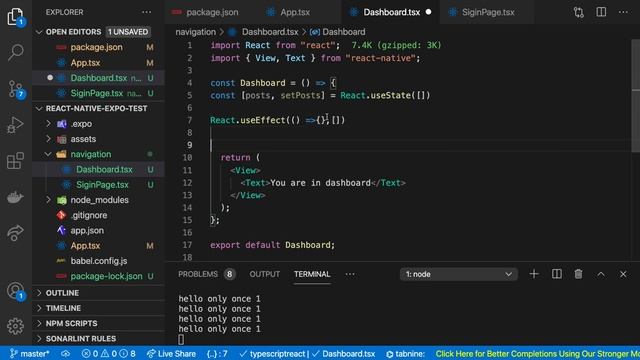Split the editor to the right
This screenshot has height=360, width=640.
pos(601,12)
